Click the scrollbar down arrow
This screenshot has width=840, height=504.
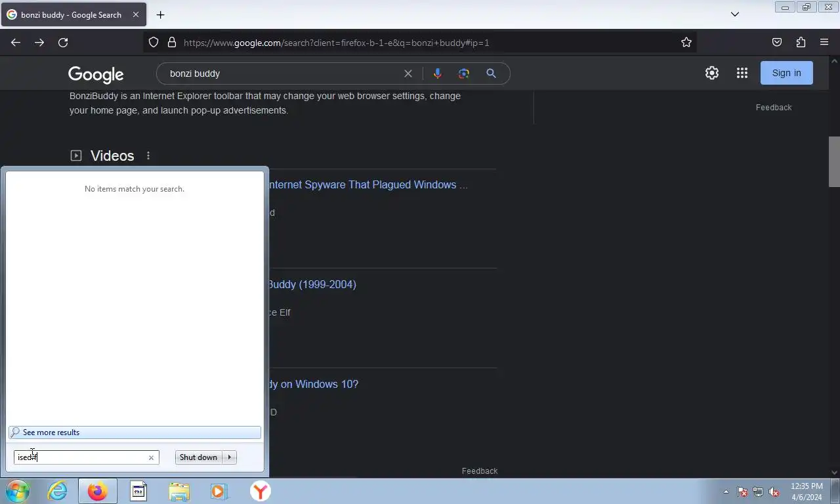click(x=834, y=472)
